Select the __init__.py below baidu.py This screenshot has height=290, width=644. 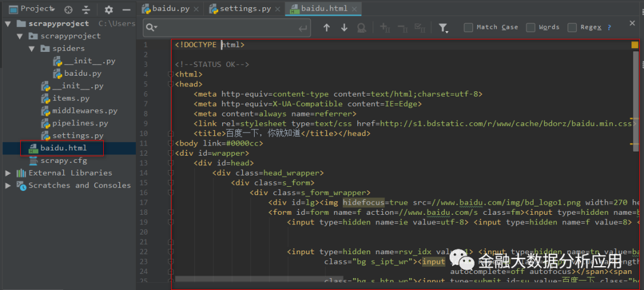point(72,87)
